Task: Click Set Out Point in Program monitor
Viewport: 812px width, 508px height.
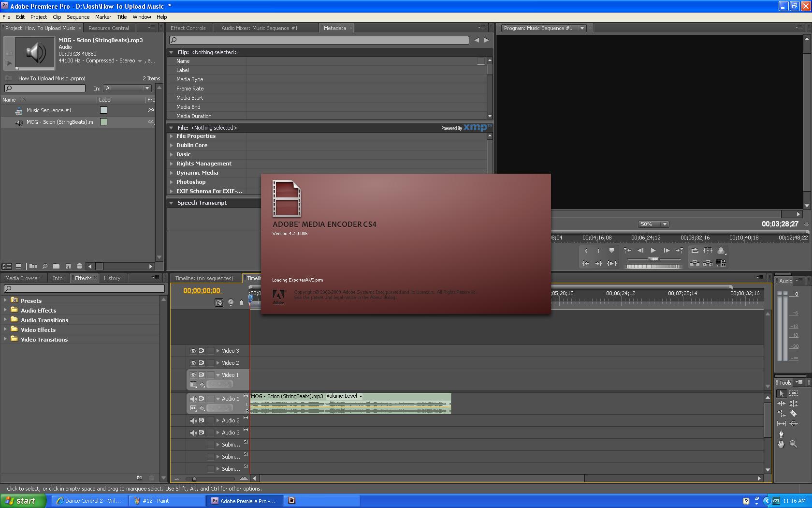Action: tap(598, 251)
